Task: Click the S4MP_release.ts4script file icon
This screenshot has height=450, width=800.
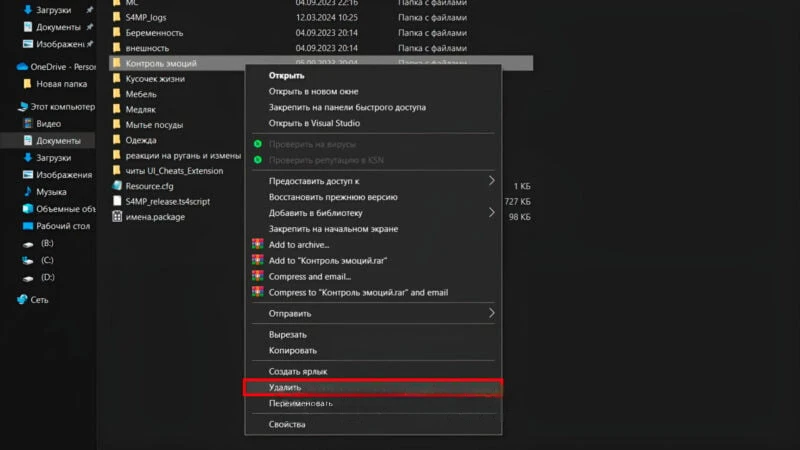Action: click(x=117, y=201)
